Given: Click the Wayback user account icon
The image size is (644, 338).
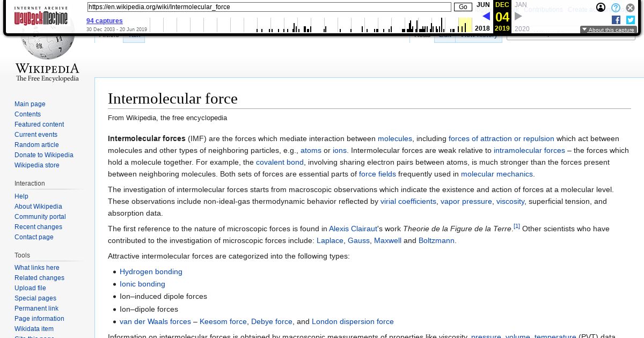Looking at the screenshot, I should coord(601,8).
